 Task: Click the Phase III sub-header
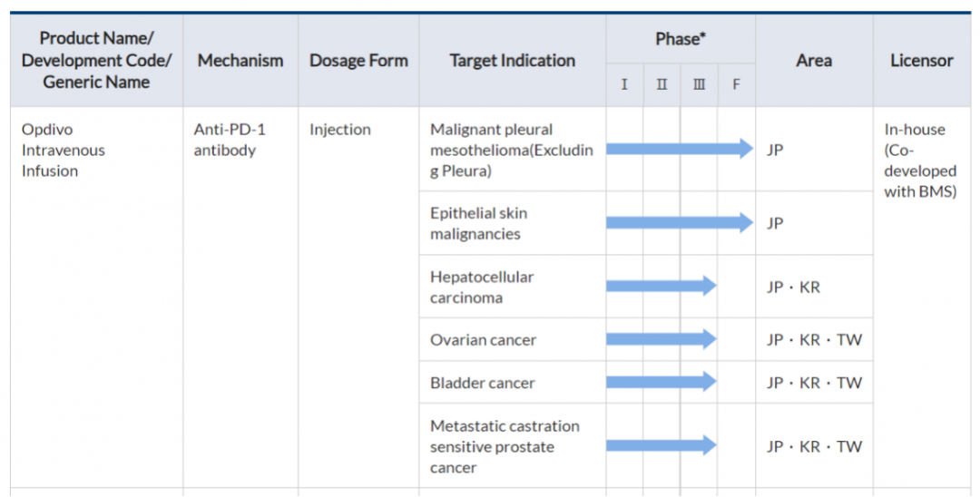point(699,84)
